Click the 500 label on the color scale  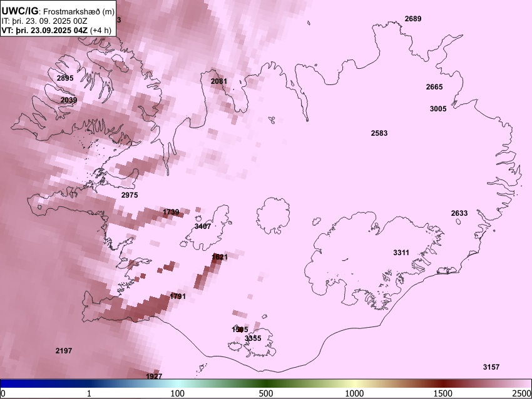pyautogui.click(x=266, y=393)
